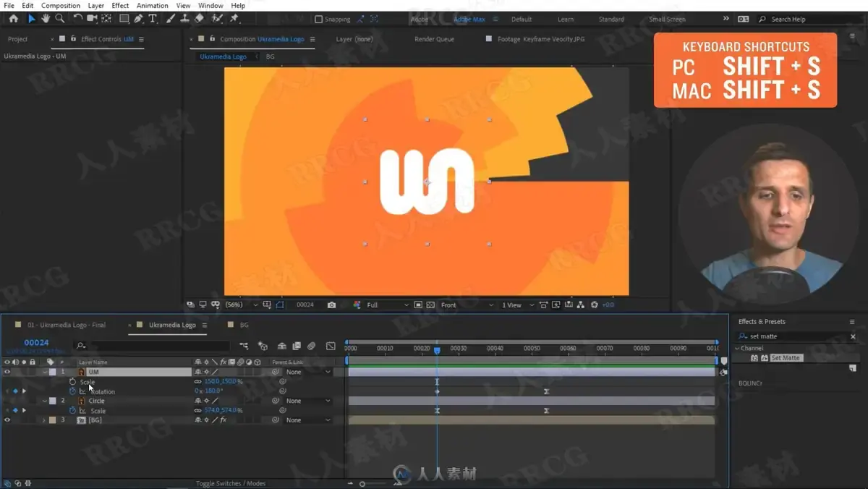Open the BG layer parent None dropdown

coord(307,420)
